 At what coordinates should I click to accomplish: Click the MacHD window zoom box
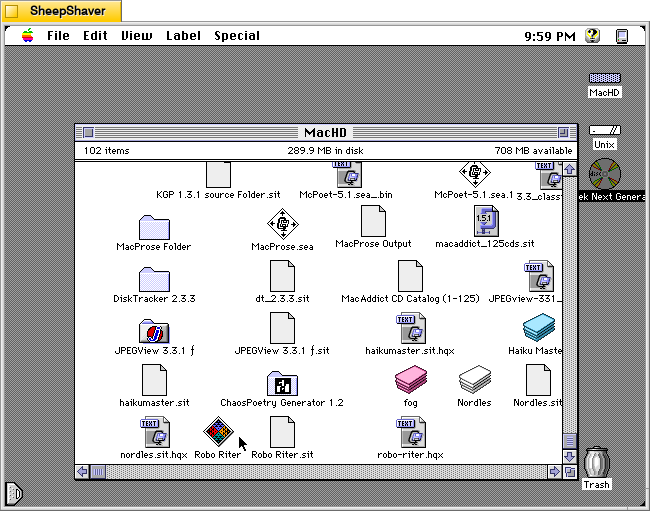pos(563,133)
